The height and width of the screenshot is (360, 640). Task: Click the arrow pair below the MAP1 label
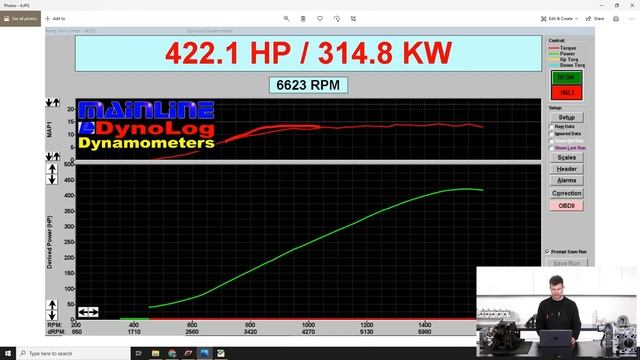coord(53,156)
